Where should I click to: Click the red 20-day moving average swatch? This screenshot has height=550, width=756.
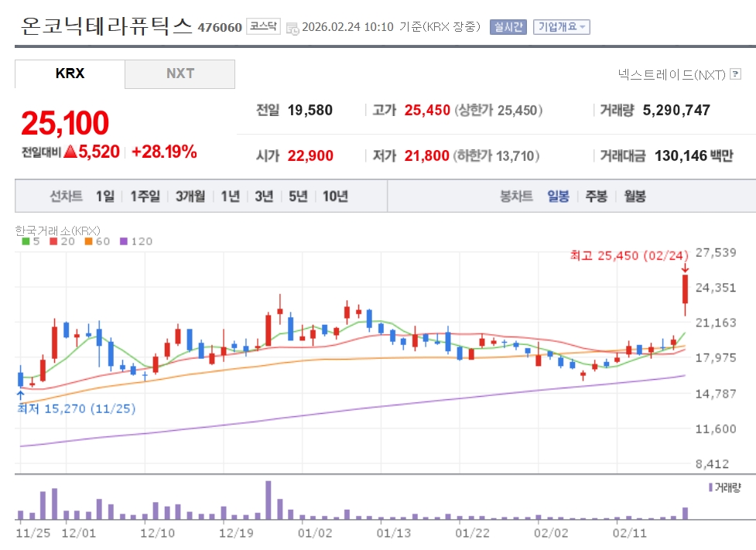[53, 241]
